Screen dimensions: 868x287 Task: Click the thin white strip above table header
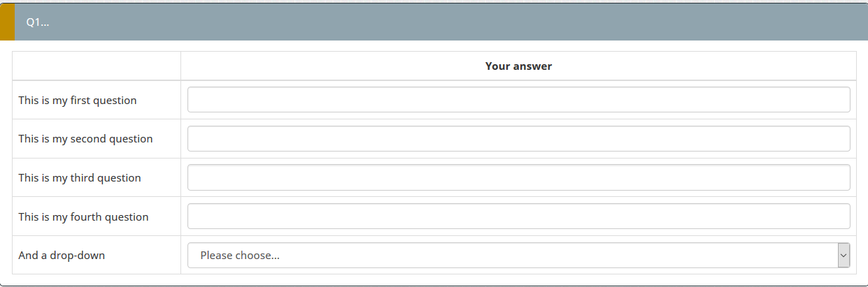point(434,46)
